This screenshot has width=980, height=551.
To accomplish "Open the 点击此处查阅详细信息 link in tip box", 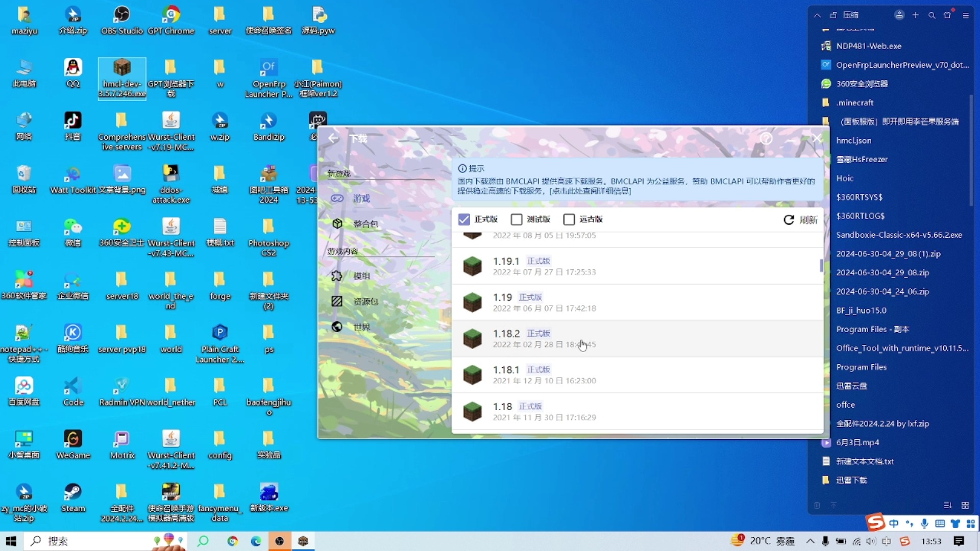I will (591, 191).
